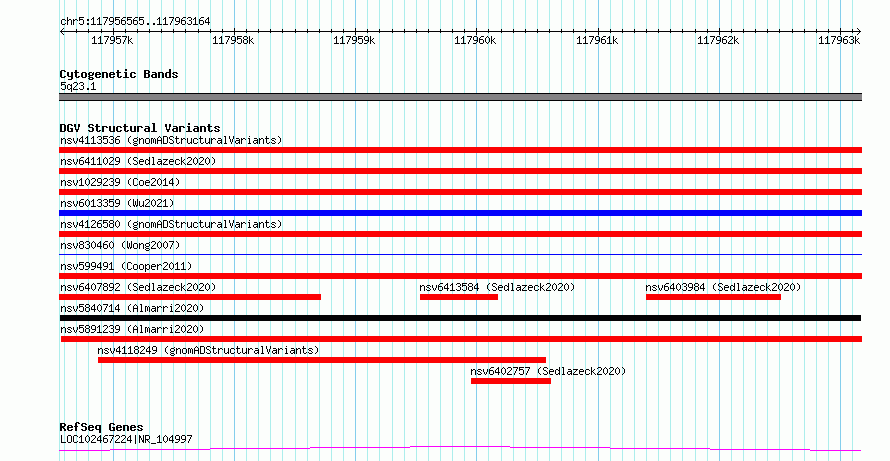Select the red bar under nsv1029239
890x461 pixels.
pos(460,192)
